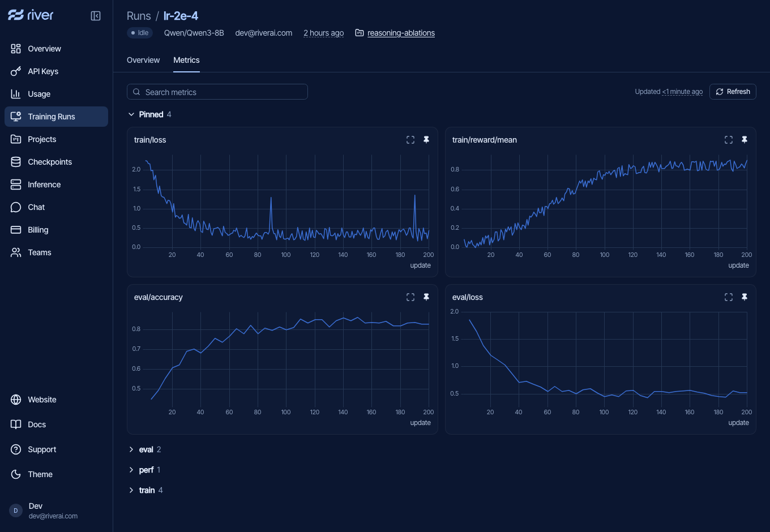The height and width of the screenshot is (532, 770).
Task: Click the Website globe icon
Action: (x=16, y=400)
